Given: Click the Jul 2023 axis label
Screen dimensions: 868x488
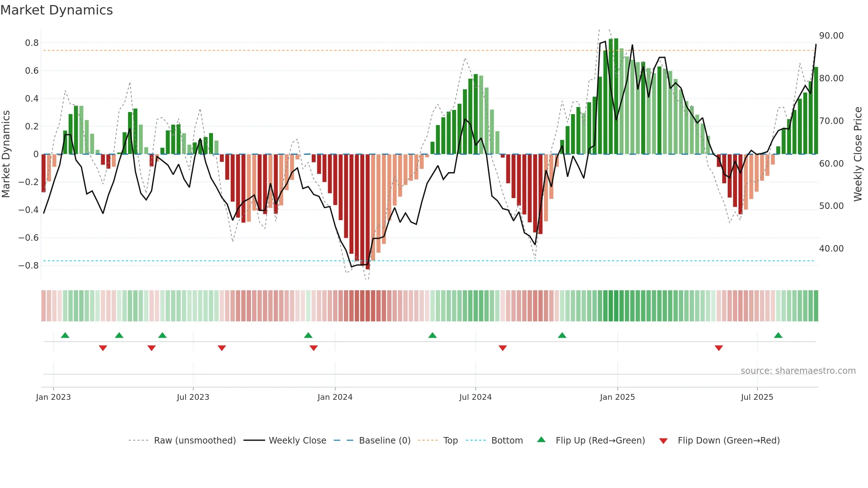Looking at the screenshot, I should pos(193,397).
